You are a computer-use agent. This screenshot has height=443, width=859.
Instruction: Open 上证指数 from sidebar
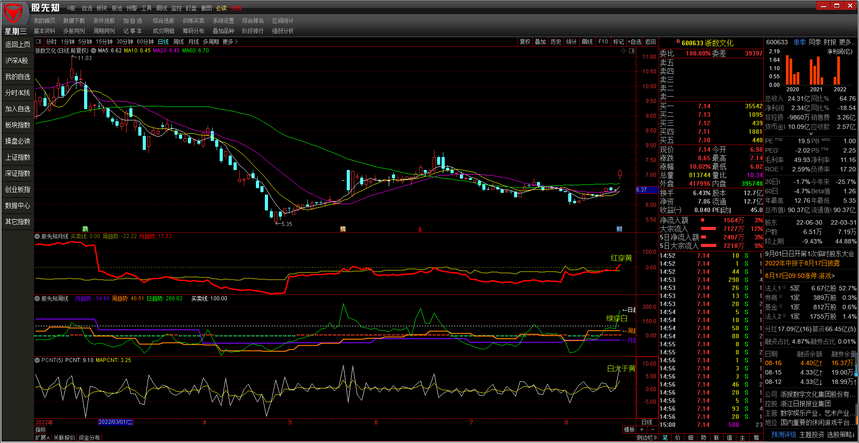click(x=18, y=157)
